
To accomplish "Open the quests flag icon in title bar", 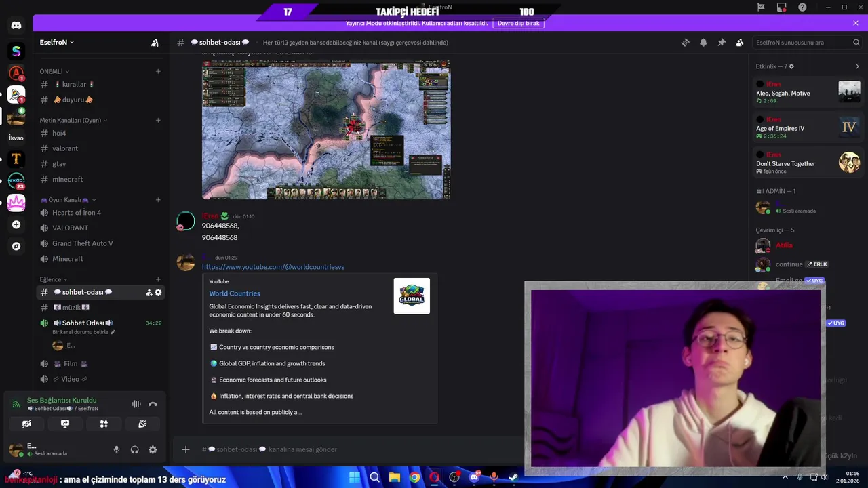I will pyautogui.click(x=761, y=7).
